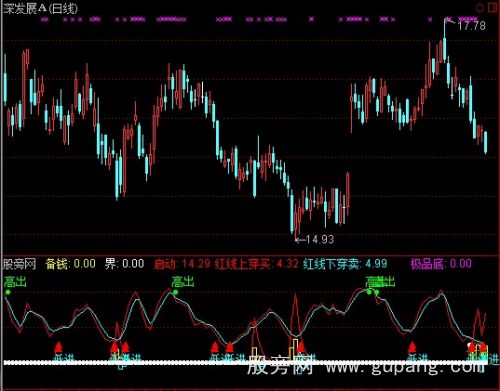Click the 备钱: 0.00 indicator value
Screen dimensions: 500x391
click(70, 264)
